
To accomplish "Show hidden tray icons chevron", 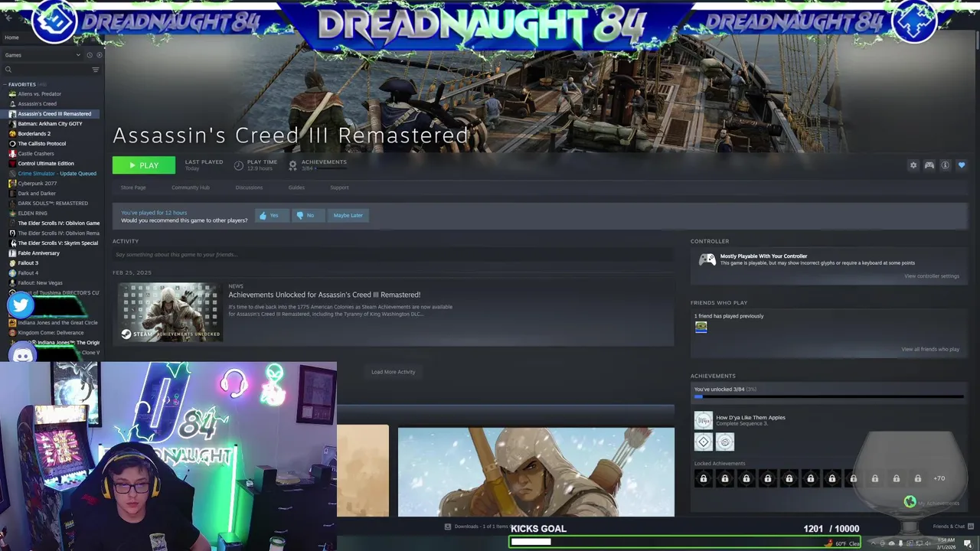I will [872, 544].
